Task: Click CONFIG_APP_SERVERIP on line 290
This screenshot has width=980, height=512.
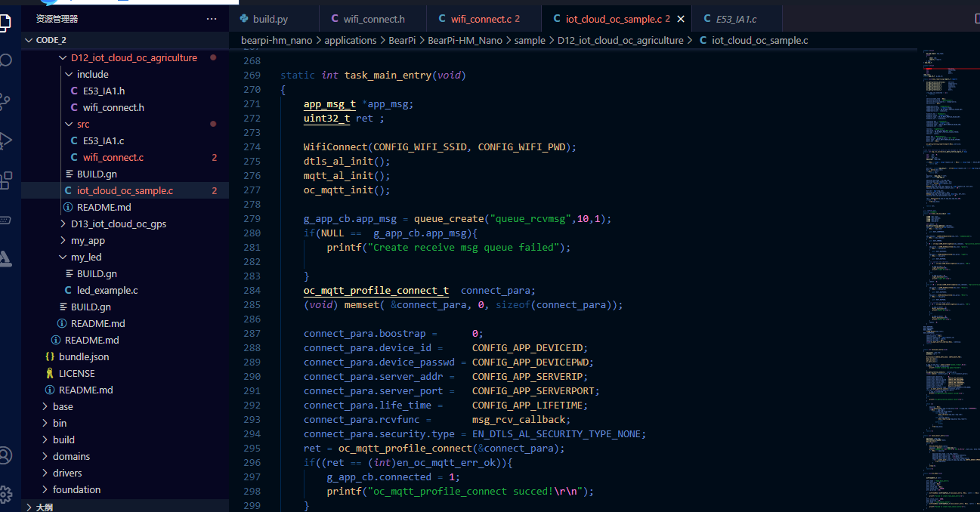Action: click(x=527, y=376)
